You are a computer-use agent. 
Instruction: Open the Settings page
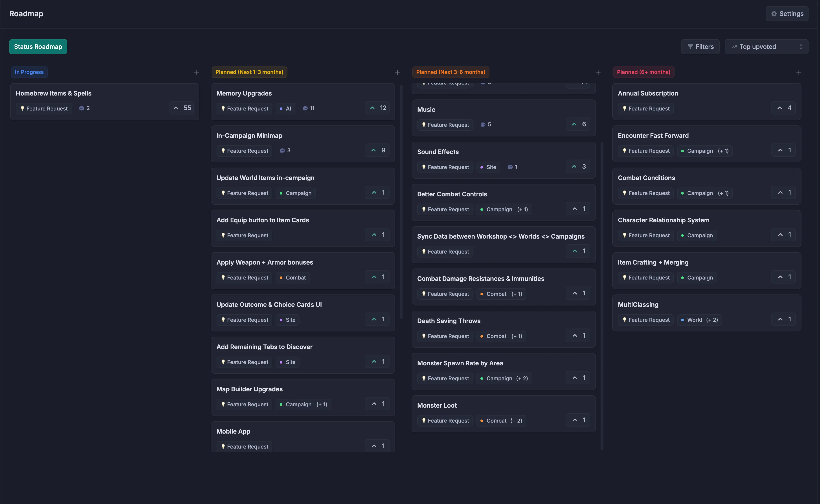tap(787, 13)
